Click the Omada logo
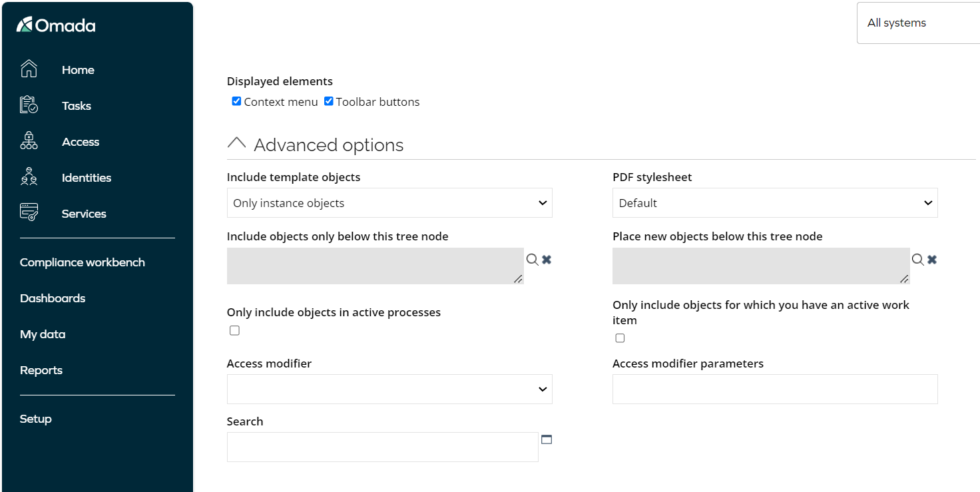 [56, 25]
